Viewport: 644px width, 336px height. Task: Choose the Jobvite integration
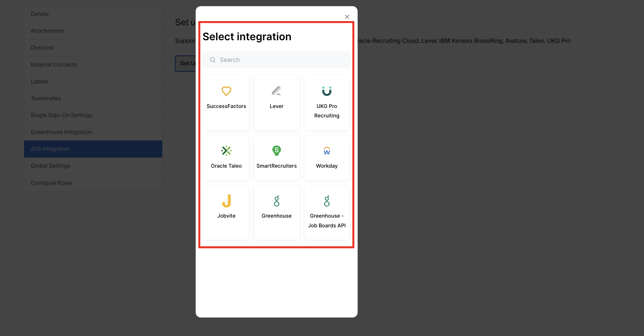(226, 212)
